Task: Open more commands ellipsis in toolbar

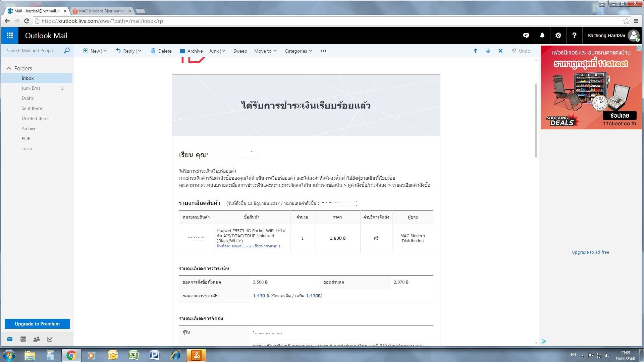Action: pyautogui.click(x=323, y=51)
